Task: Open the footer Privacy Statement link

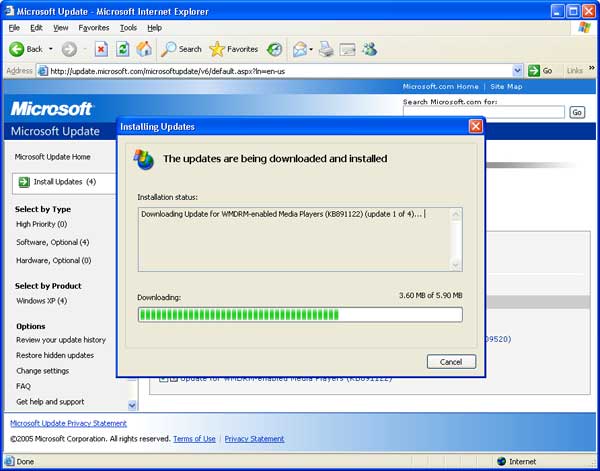Action: [254, 438]
